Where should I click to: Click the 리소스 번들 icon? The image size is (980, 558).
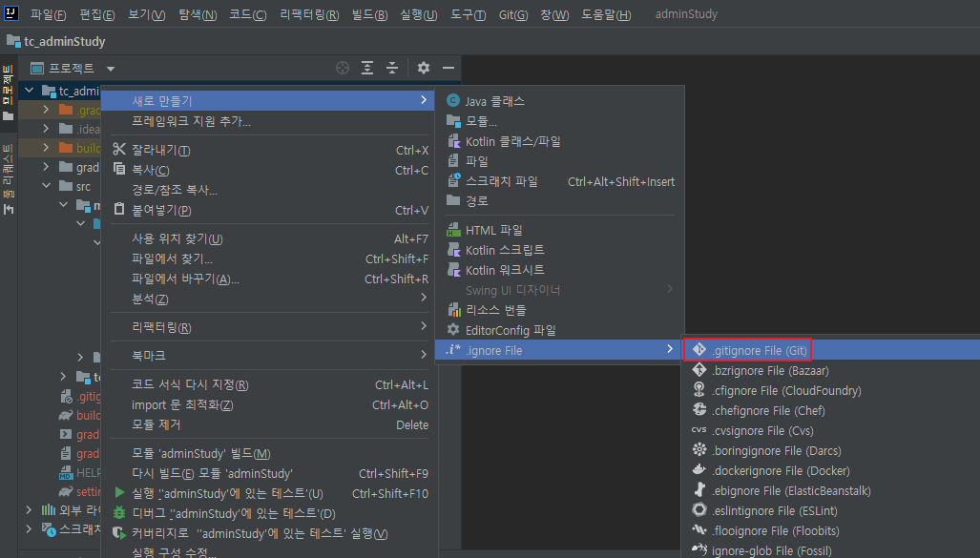pos(454,310)
